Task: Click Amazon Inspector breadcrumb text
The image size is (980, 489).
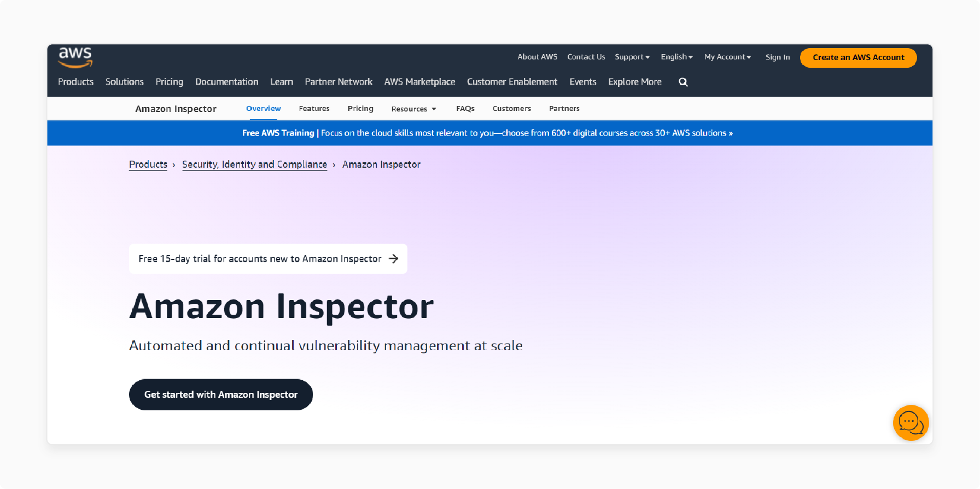Action: [x=381, y=164]
